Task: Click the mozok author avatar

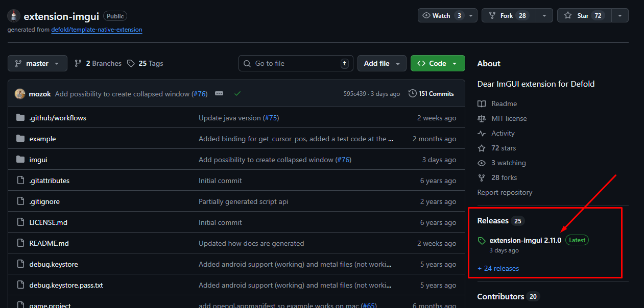Action: coord(20,94)
